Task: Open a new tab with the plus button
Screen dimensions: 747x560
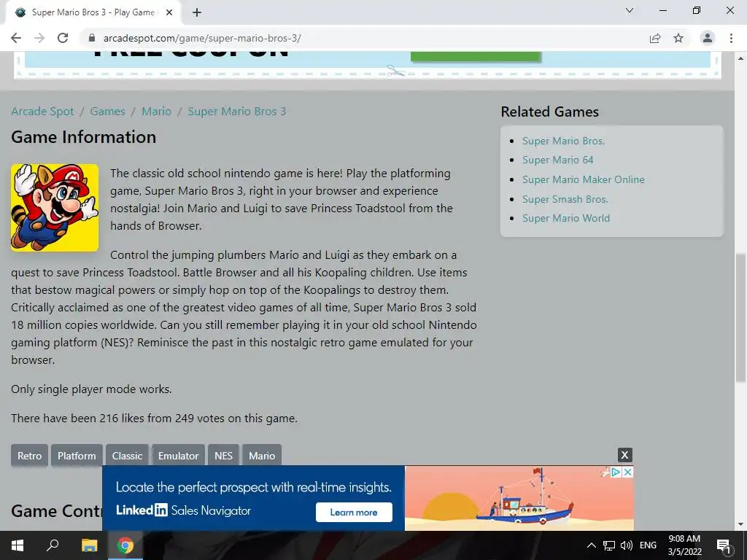Action: [197, 12]
